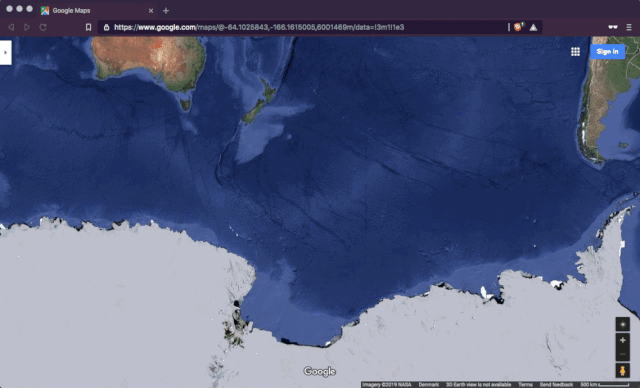Expand the Google Maps side panel
The image size is (640, 389).
click(5, 52)
